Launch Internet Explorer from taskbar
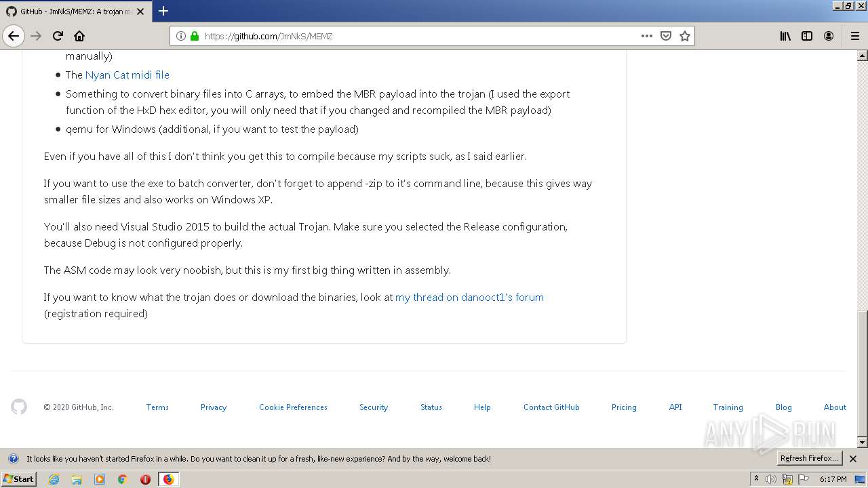868x488 pixels. [x=54, y=479]
